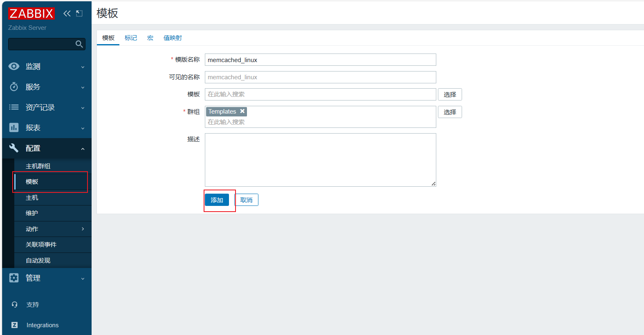Click the search magnifier icon

(x=79, y=44)
